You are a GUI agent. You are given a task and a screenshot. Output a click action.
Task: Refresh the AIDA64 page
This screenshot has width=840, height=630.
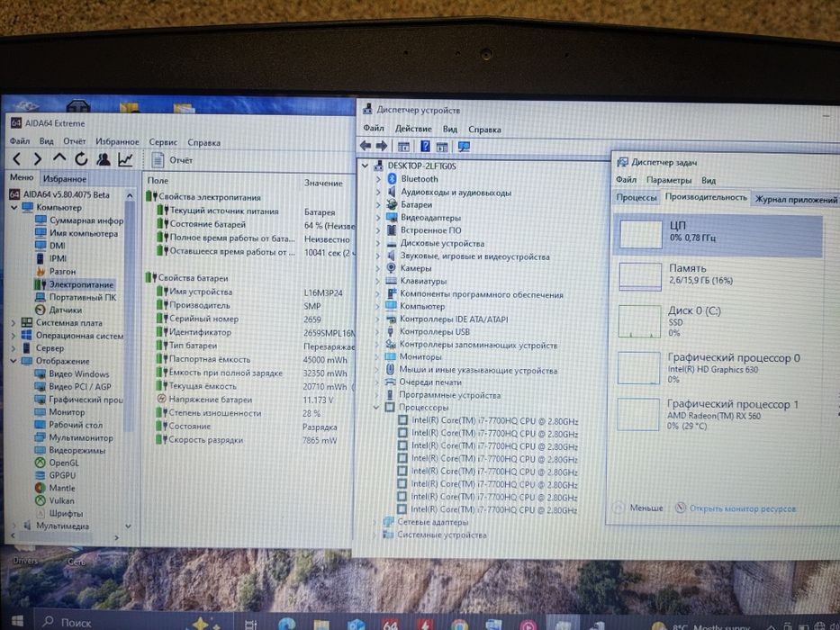click(x=81, y=159)
